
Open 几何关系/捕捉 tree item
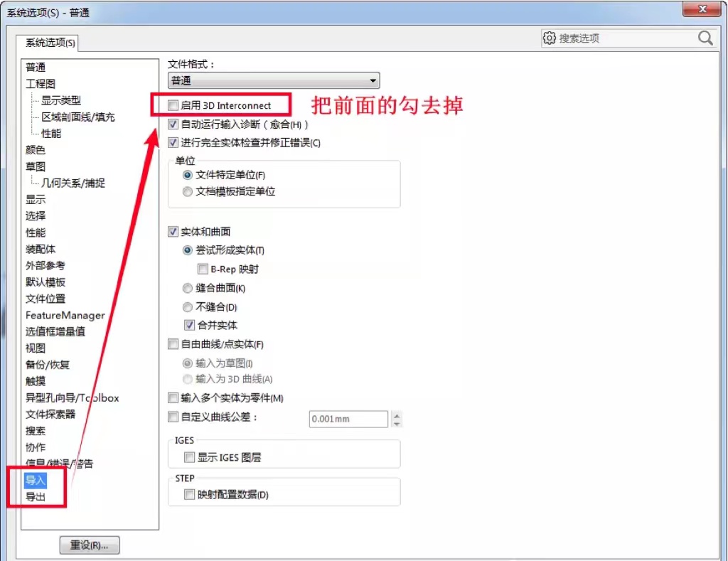point(73,183)
